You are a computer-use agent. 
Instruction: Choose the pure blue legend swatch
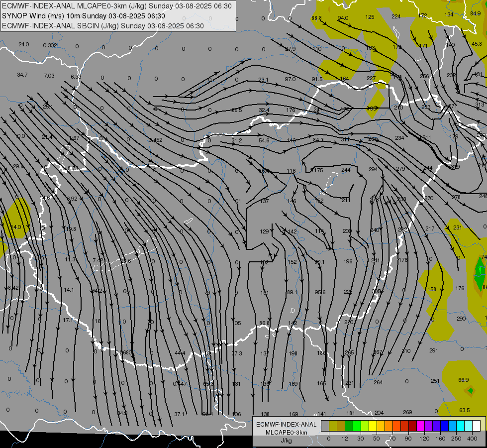[x=444, y=426]
